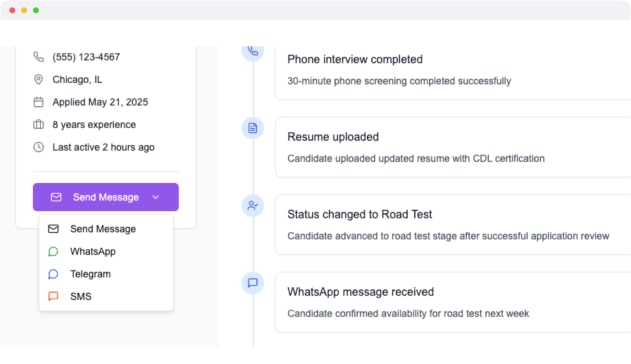Click the briefcase icon next to 8 years experience
The image size is (631, 364).
pos(38,124)
